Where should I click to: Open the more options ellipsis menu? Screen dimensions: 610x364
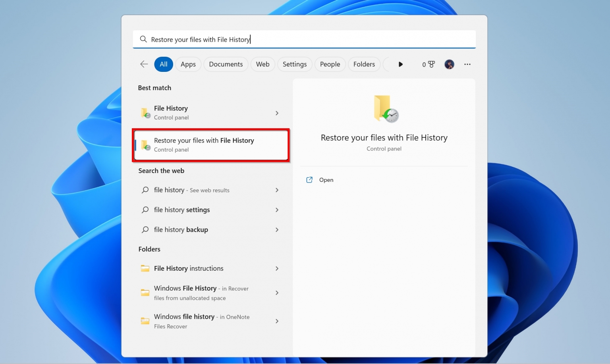(x=467, y=64)
